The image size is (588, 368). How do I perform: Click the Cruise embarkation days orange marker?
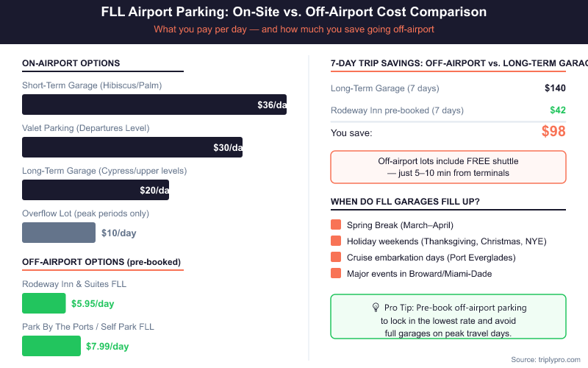(x=337, y=258)
